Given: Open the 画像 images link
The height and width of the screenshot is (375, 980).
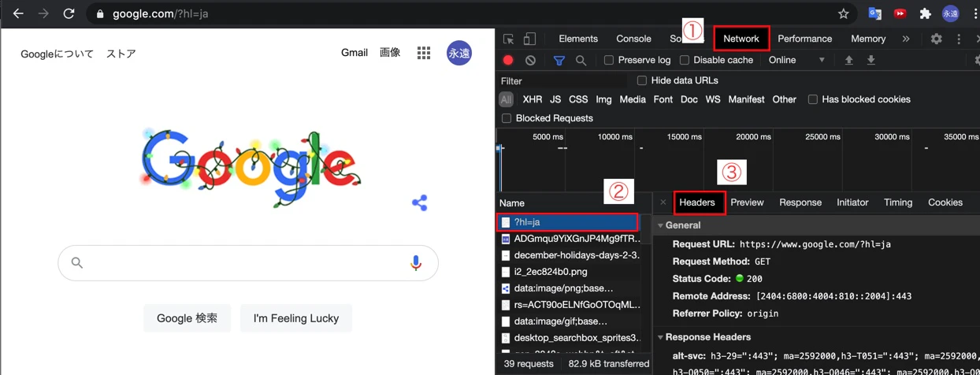Looking at the screenshot, I should tap(390, 53).
